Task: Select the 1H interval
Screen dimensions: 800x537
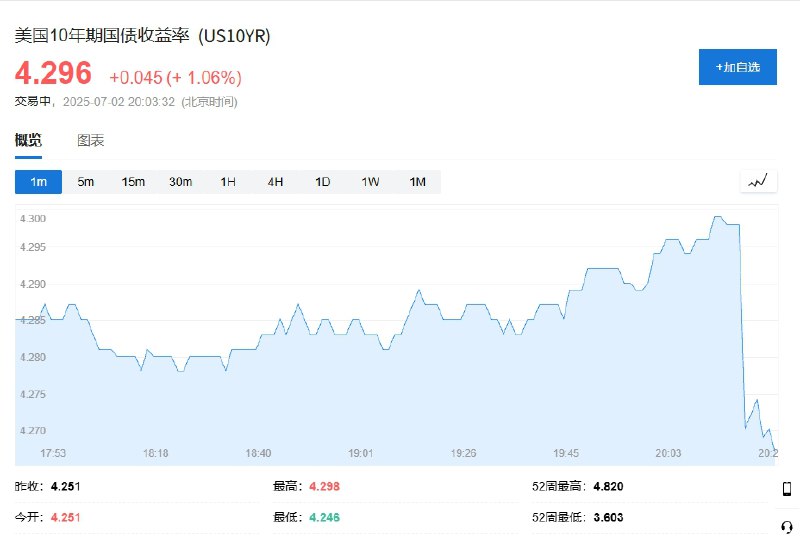Action: pyautogui.click(x=228, y=182)
